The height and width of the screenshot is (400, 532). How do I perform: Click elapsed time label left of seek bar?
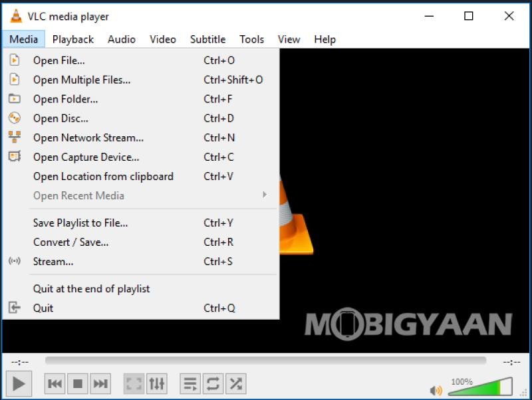tap(20, 362)
